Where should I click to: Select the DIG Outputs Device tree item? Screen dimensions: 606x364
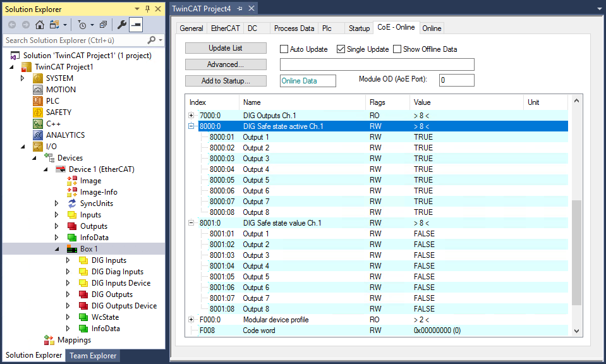point(124,306)
